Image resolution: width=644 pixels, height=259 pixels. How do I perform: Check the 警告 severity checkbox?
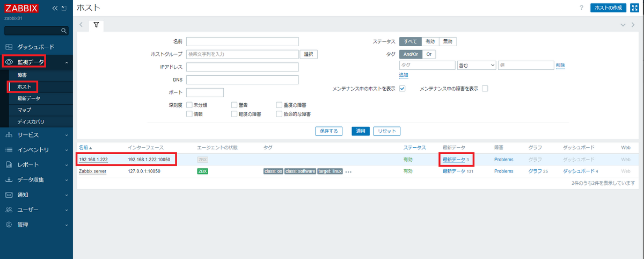235,105
